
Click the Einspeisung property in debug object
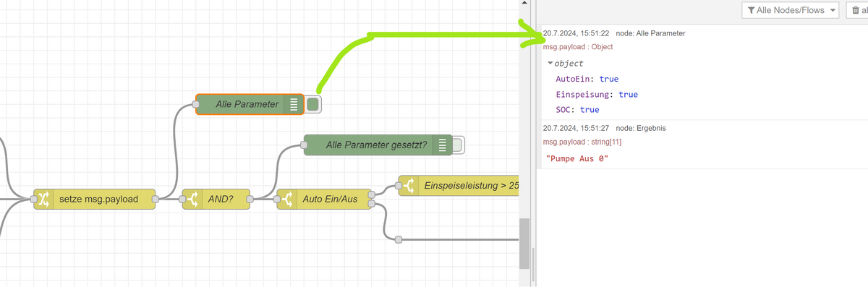[585, 94]
